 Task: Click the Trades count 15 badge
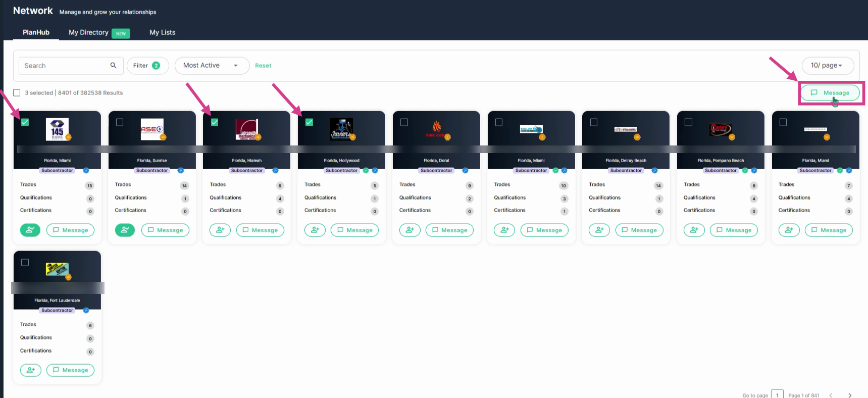point(90,185)
